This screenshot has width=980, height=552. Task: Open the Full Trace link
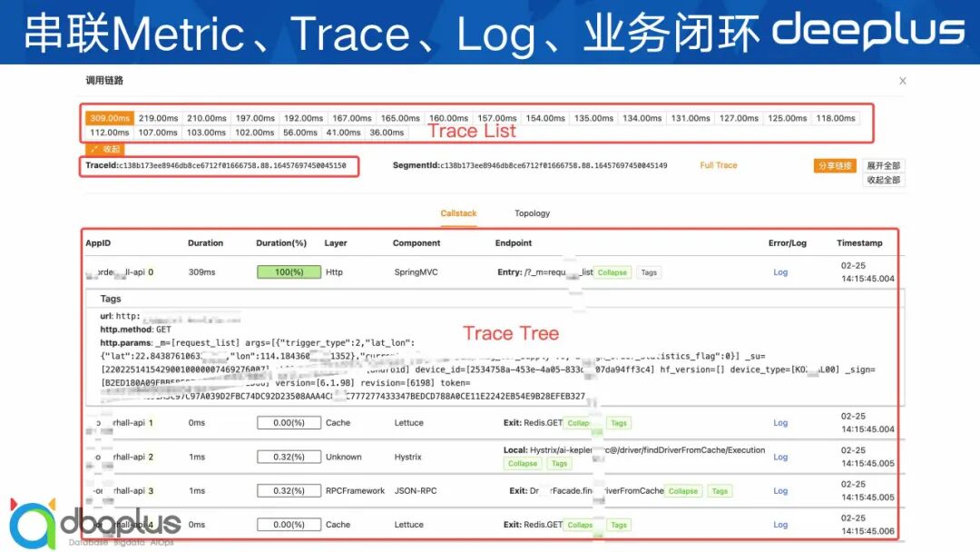718,165
